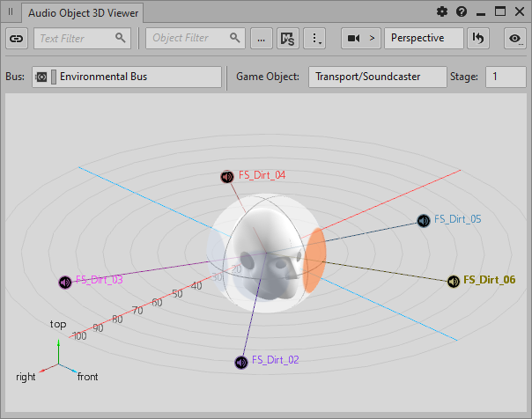Toggle the eye visibility button
Screen dimensions: 532x419
514,38
